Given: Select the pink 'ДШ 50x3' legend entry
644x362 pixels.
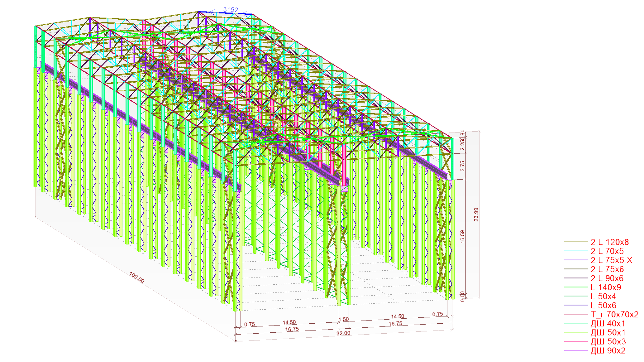Looking at the screenshot, I should click(608, 341).
